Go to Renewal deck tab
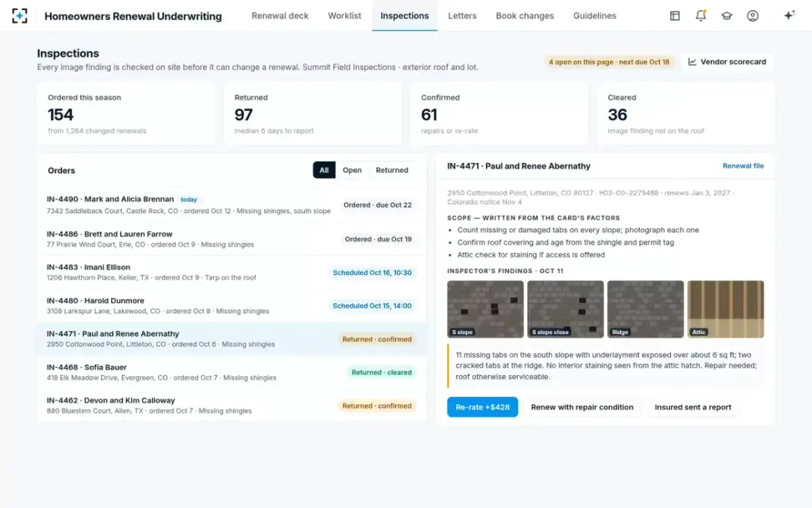Image resolution: width=812 pixels, height=508 pixels. pos(280,16)
